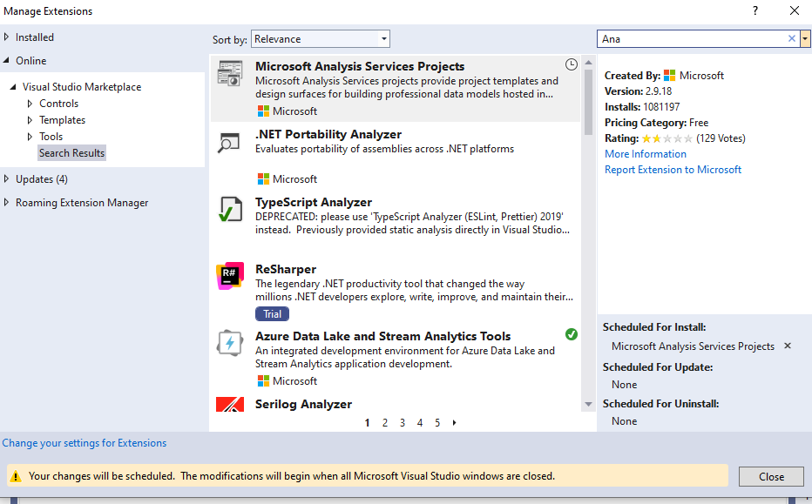Expand the Installed category
The height and width of the screenshot is (504, 812).
coord(6,37)
